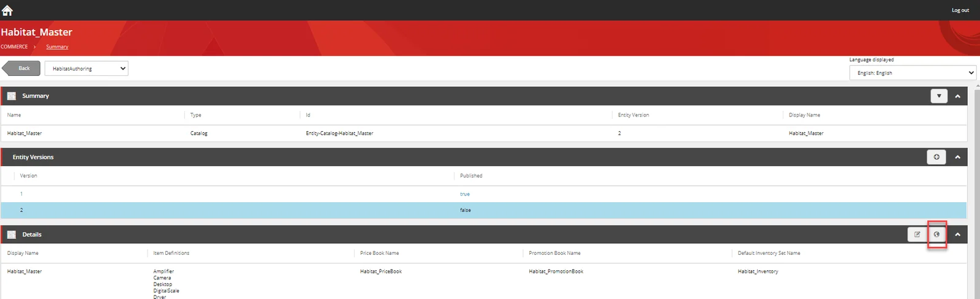The height and width of the screenshot is (299, 980).
Task: Click the 'false' published value
Action: [x=466, y=210]
